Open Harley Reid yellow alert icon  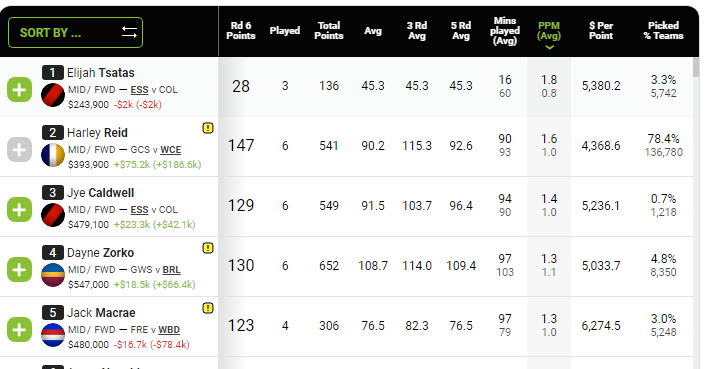point(208,128)
